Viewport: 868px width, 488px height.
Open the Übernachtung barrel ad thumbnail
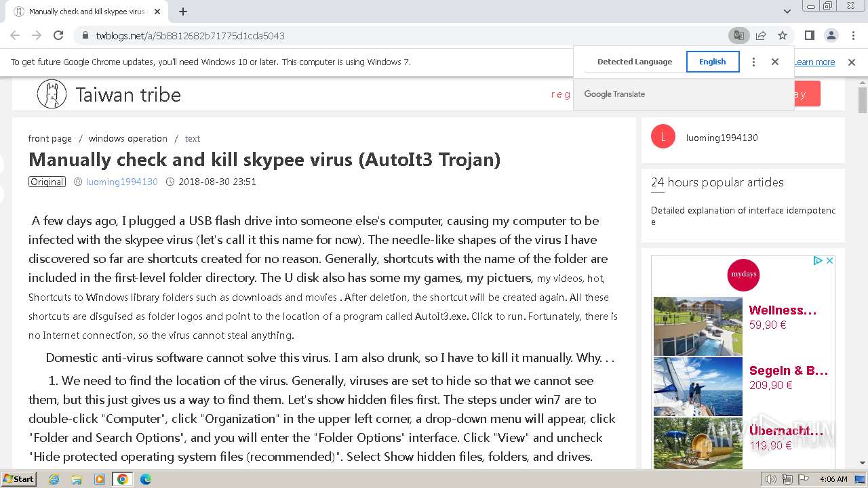click(698, 443)
